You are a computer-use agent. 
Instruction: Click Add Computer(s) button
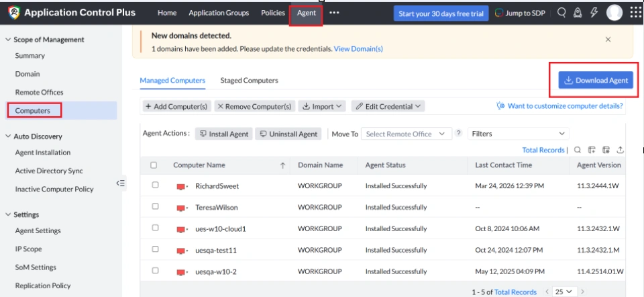click(x=177, y=107)
